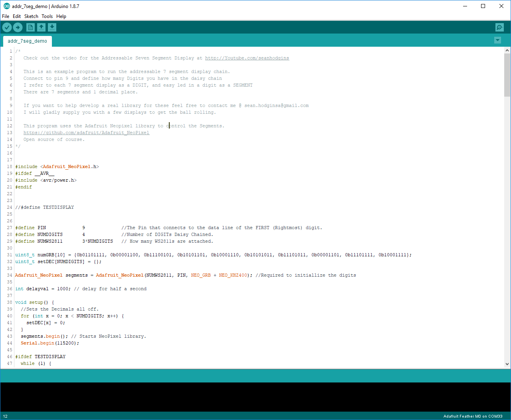
Task: Open the File menu
Action: (6, 16)
